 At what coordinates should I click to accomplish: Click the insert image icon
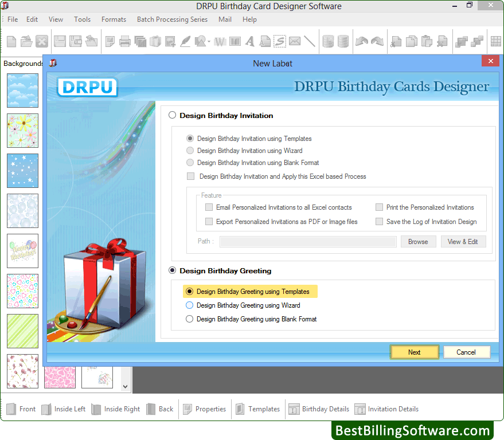(170, 41)
